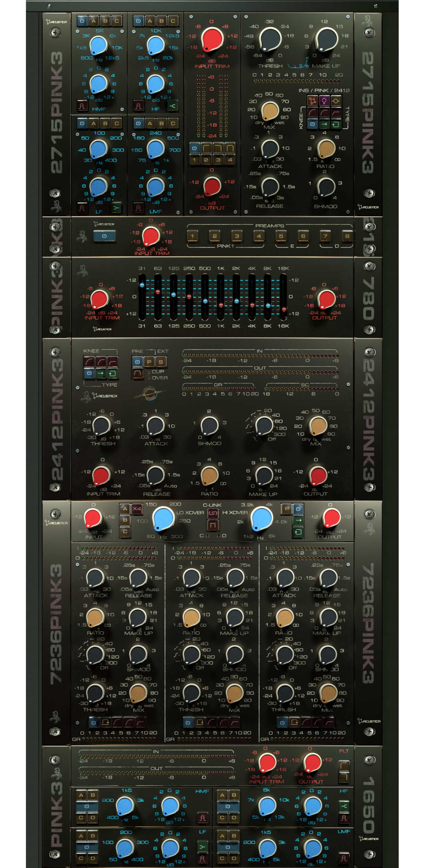Select the band-pass filter shape in 2715 filter section

click(230, 149)
